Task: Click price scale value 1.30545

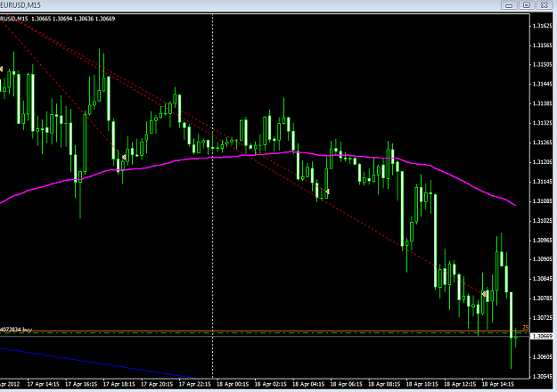Action: [x=543, y=376]
